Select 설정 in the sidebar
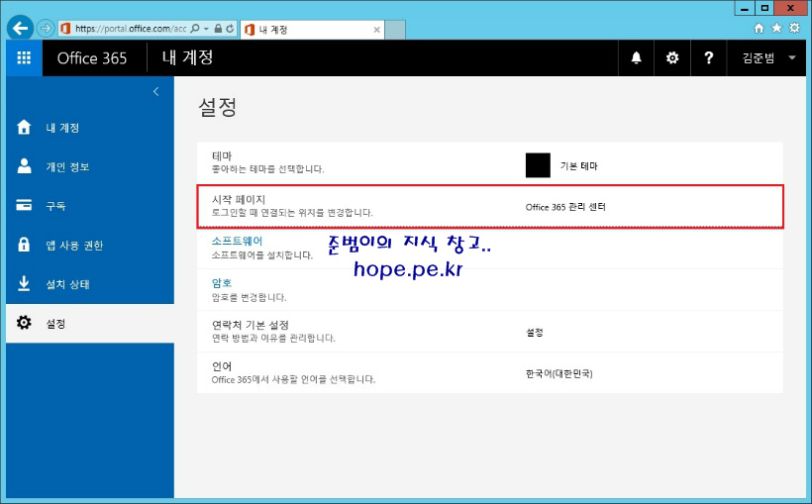812x504 pixels. click(x=90, y=323)
